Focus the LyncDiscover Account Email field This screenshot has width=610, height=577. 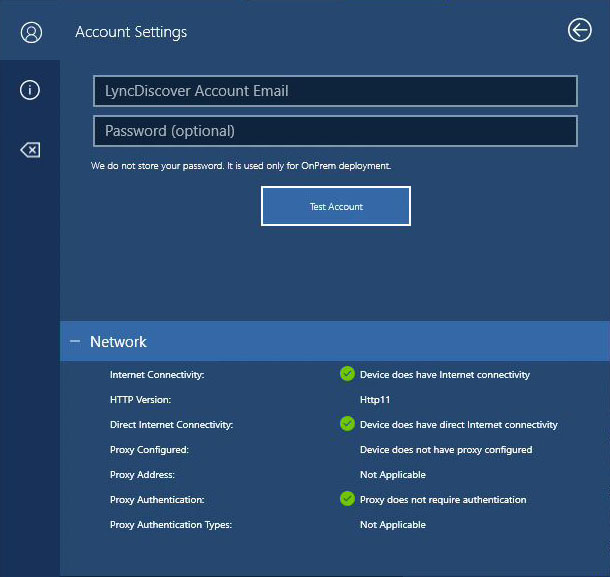pos(335,91)
